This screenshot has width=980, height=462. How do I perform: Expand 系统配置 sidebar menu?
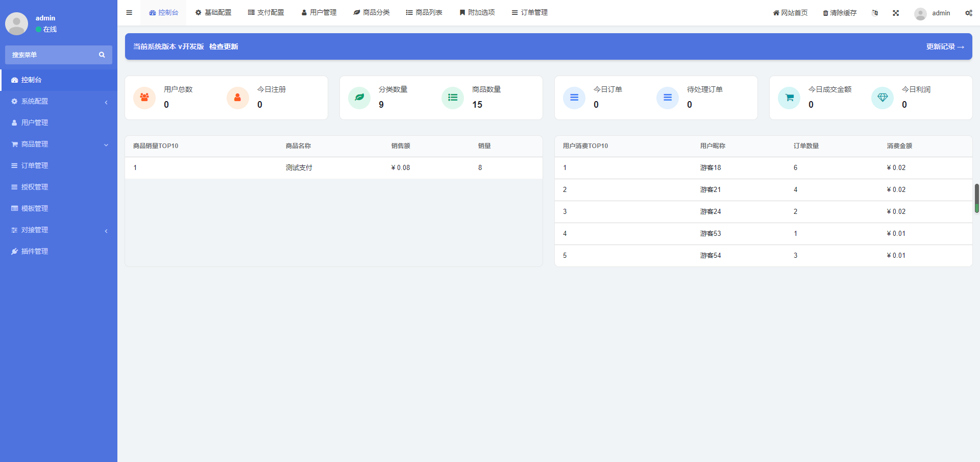[x=59, y=101]
